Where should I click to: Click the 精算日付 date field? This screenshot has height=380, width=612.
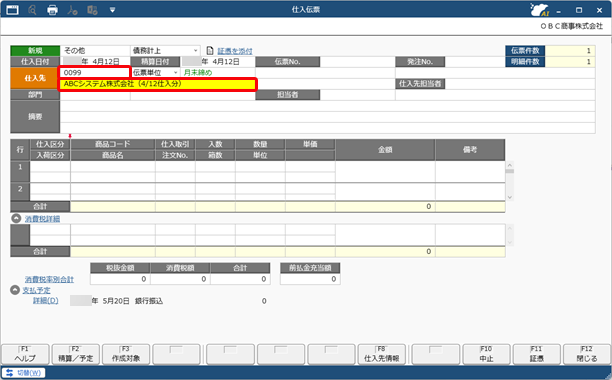coord(218,62)
